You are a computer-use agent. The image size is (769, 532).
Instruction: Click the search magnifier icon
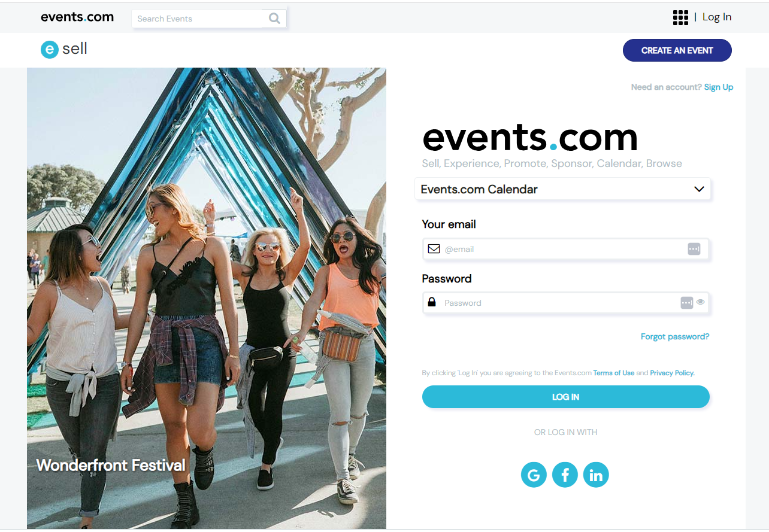pyautogui.click(x=274, y=19)
